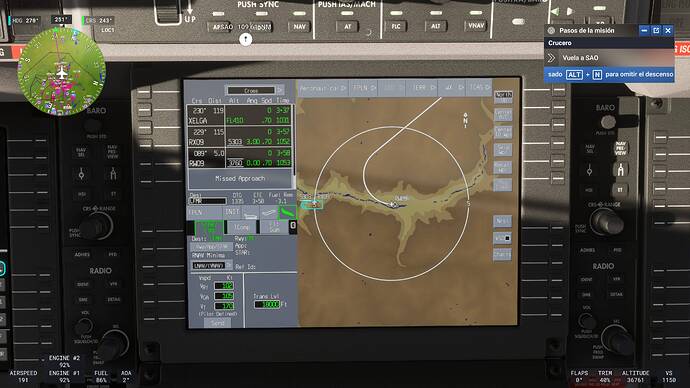Pop out the Pasos de la misión panel

[x=656, y=30]
